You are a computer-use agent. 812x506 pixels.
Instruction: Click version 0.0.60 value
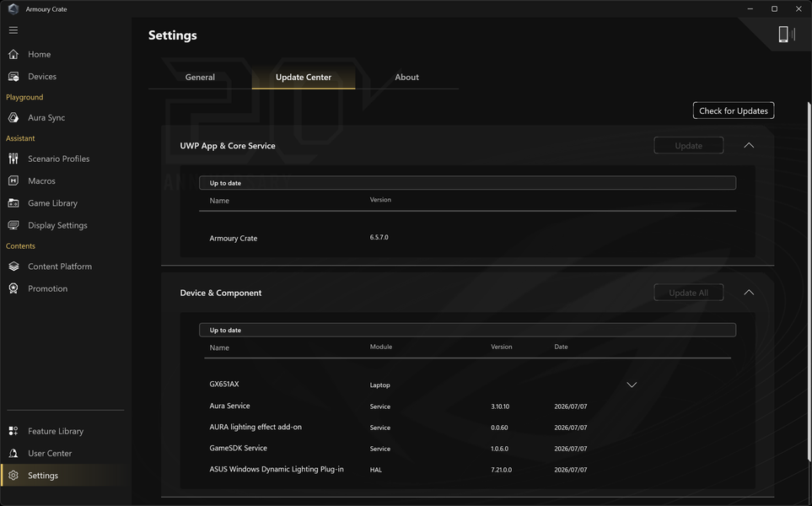pyautogui.click(x=499, y=428)
